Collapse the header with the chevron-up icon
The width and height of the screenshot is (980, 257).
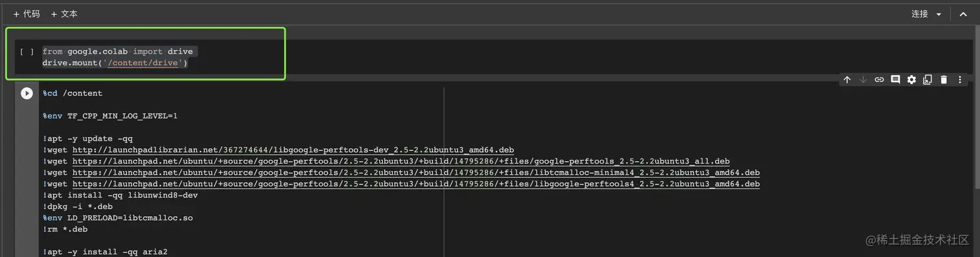pyautogui.click(x=962, y=14)
